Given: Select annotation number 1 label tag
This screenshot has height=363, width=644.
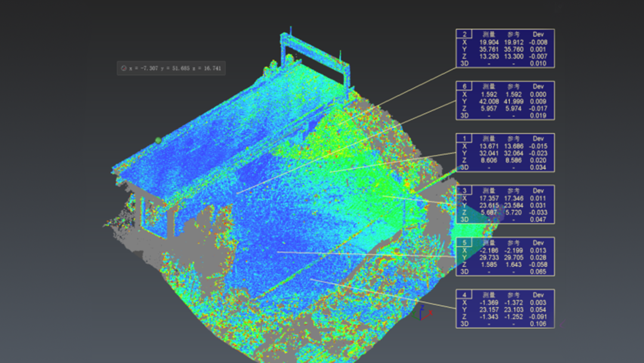Looking at the screenshot, I should pos(465,138).
